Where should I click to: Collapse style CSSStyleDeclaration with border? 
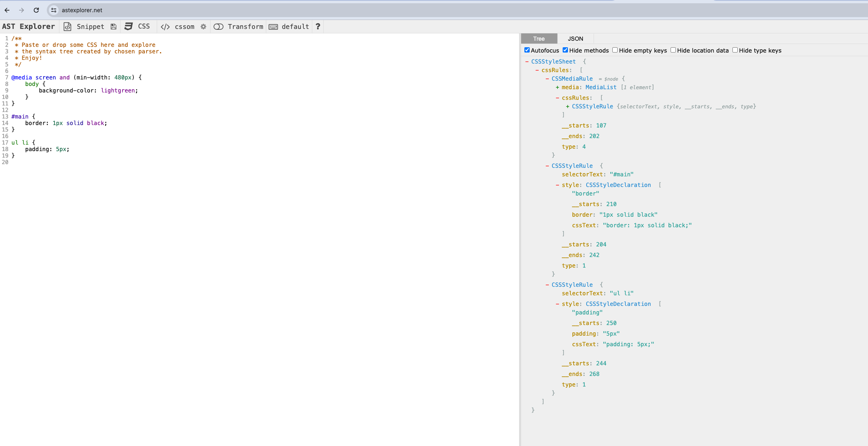pyautogui.click(x=557, y=185)
